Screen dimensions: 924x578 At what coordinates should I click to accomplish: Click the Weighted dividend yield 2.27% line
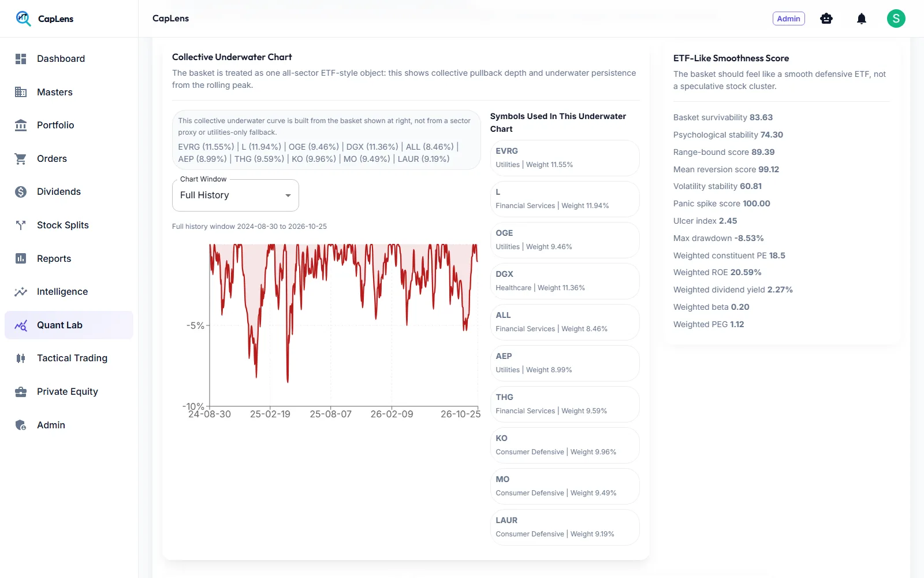tap(733, 290)
